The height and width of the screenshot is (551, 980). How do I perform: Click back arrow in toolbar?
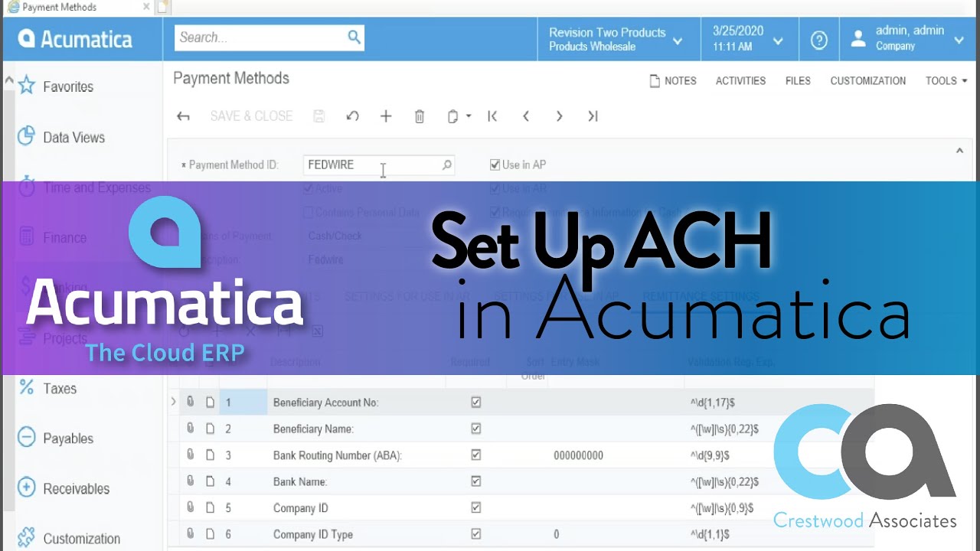[183, 116]
